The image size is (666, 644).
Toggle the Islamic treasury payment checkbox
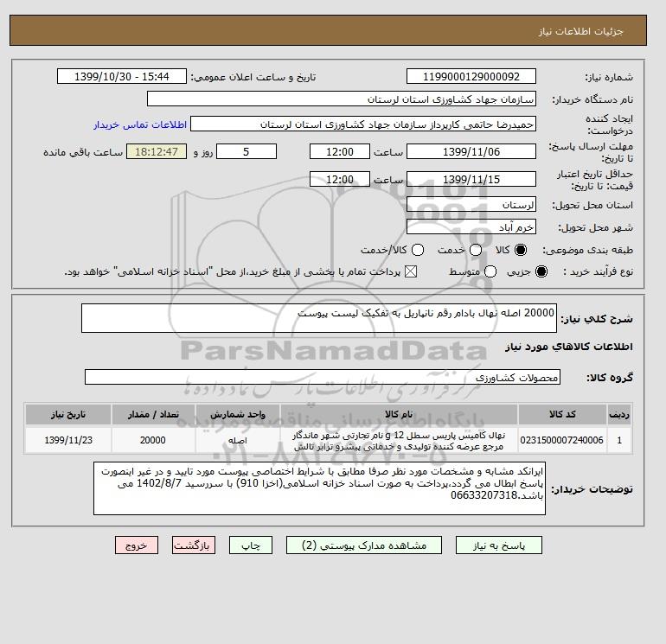(x=410, y=272)
